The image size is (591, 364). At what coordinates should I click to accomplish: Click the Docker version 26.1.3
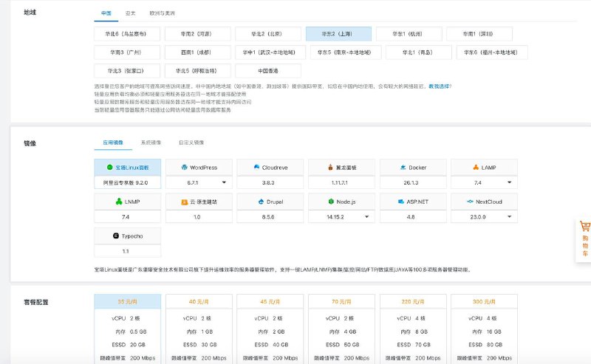413,182
